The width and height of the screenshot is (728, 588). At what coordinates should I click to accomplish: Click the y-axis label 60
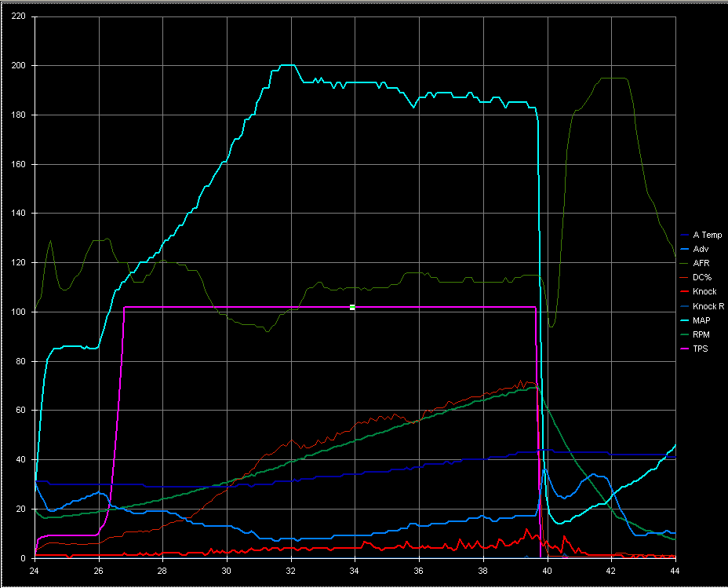pos(21,410)
